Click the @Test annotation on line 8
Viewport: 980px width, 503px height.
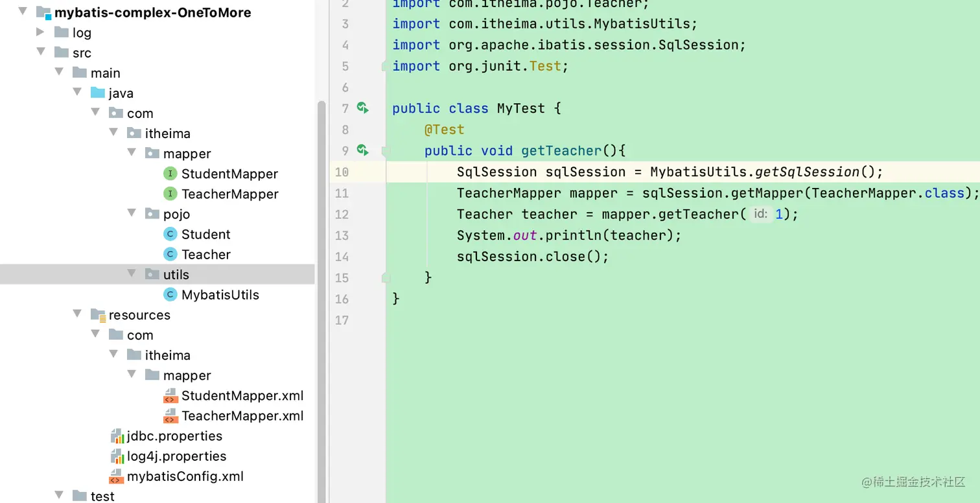(x=444, y=130)
